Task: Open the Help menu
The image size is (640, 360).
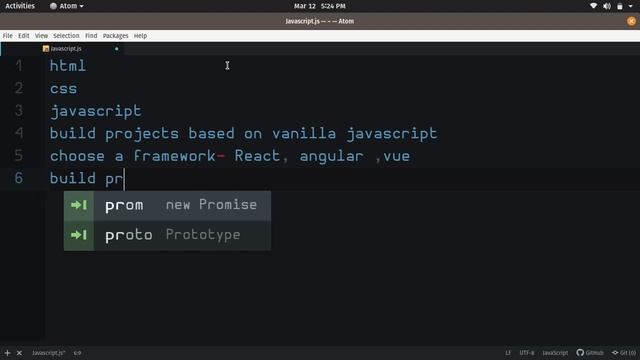Action: 140,36
